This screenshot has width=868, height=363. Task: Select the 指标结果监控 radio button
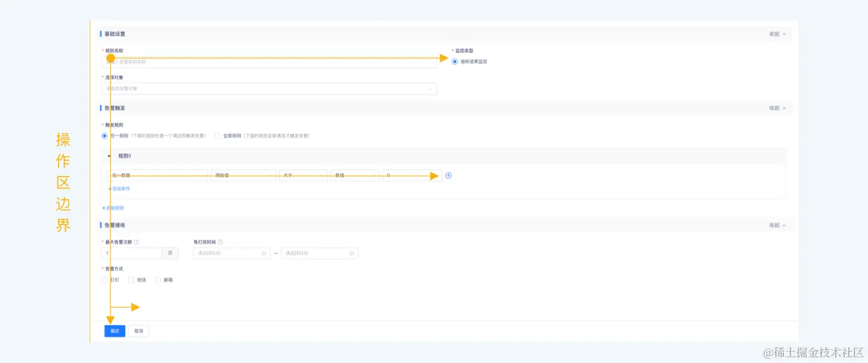coord(455,61)
